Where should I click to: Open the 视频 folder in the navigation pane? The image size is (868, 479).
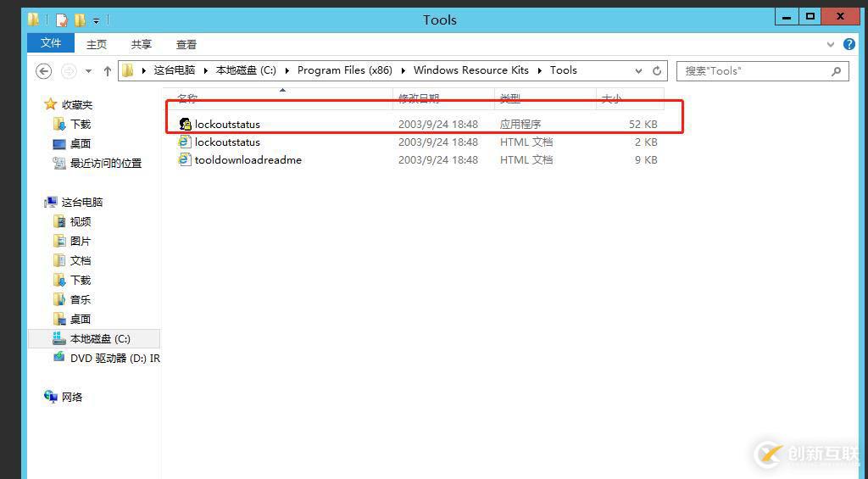click(x=81, y=221)
